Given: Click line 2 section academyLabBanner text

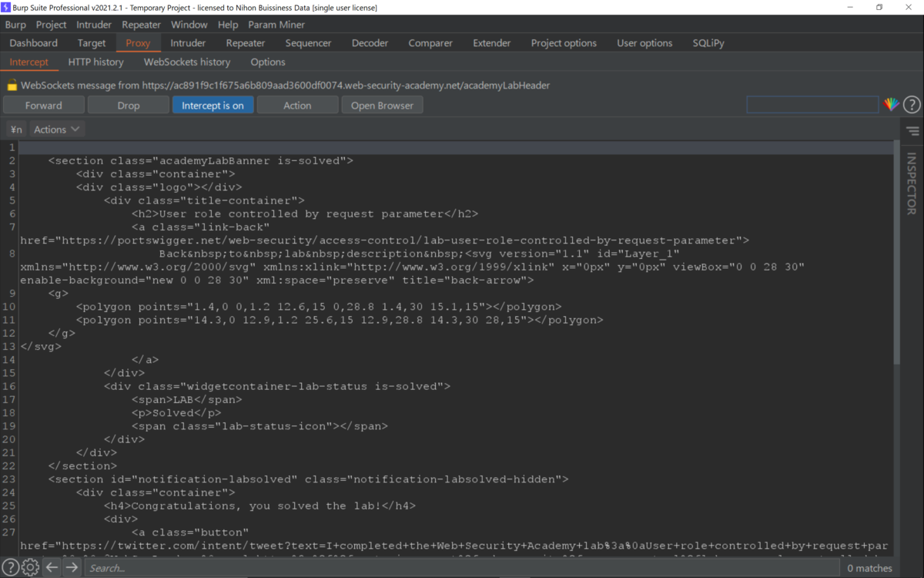Looking at the screenshot, I should point(200,160).
